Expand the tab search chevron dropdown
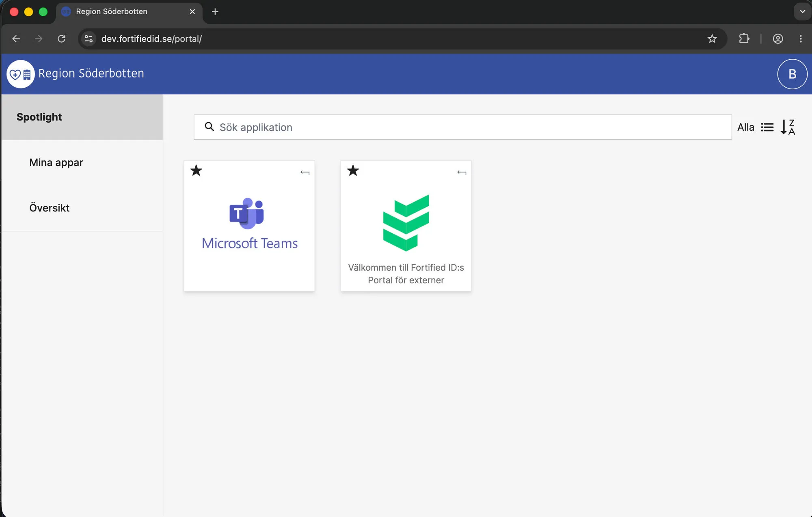Viewport: 812px width, 517px height. coord(802,11)
